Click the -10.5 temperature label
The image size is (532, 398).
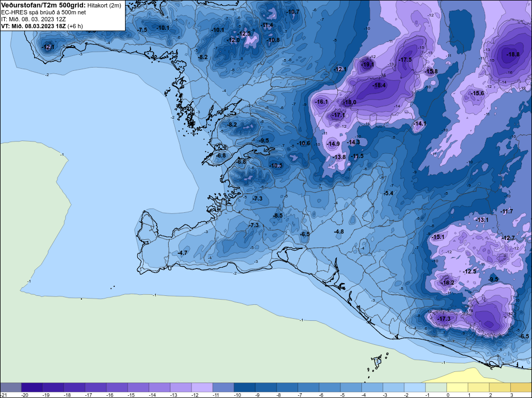[x=276, y=165]
